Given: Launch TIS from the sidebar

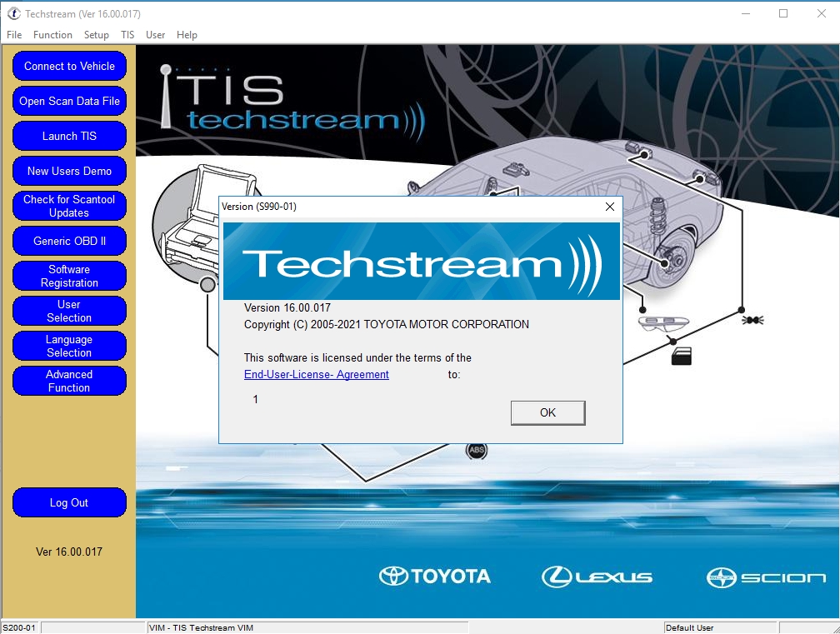Looking at the screenshot, I should (x=69, y=136).
